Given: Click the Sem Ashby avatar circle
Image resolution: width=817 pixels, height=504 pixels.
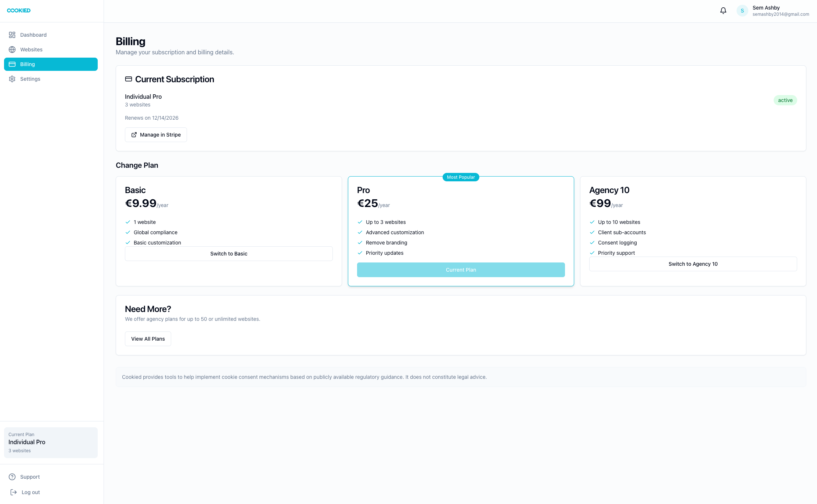Looking at the screenshot, I should 742,11.
